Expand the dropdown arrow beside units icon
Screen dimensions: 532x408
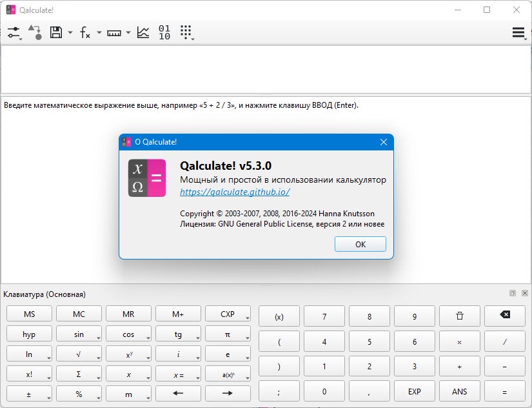(128, 33)
